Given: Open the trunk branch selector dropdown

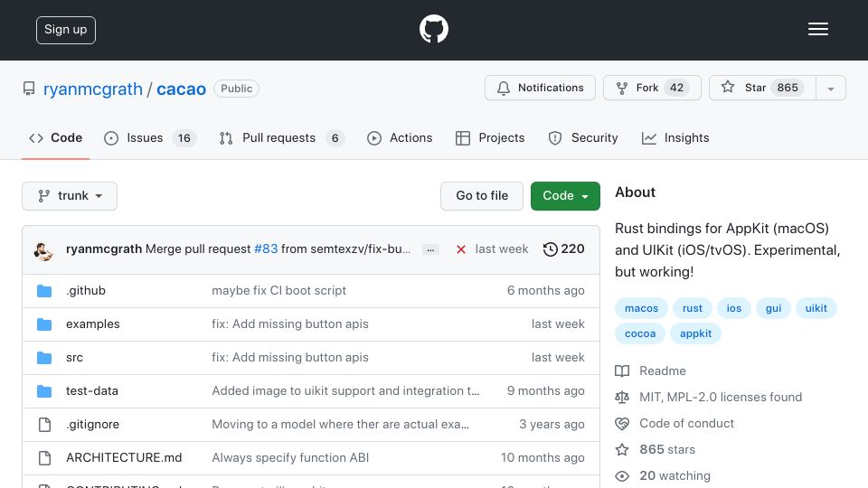Looking at the screenshot, I should click(70, 196).
